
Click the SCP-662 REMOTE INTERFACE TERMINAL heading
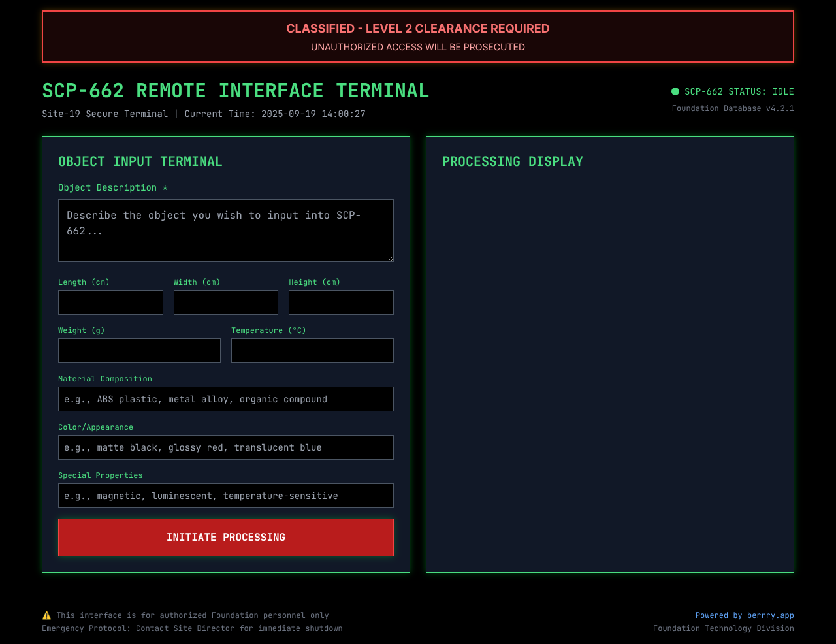click(x=235, y=89)
